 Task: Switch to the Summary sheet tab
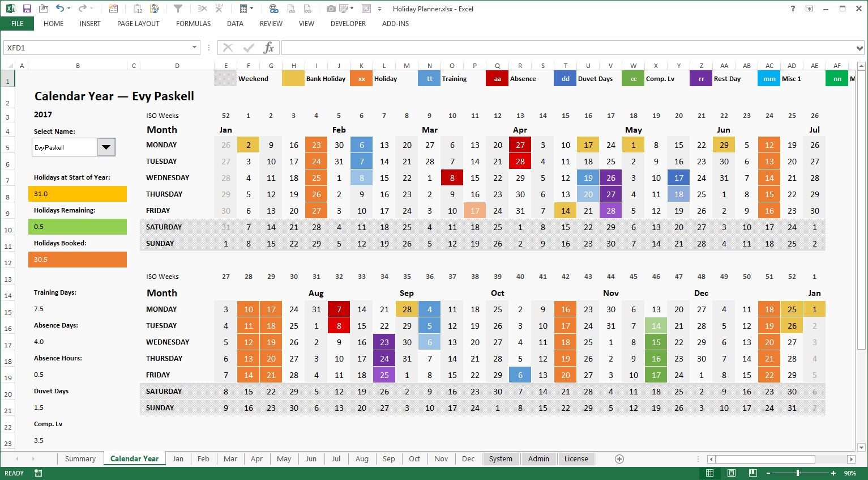pyautogui.click(x=80, y=458)
